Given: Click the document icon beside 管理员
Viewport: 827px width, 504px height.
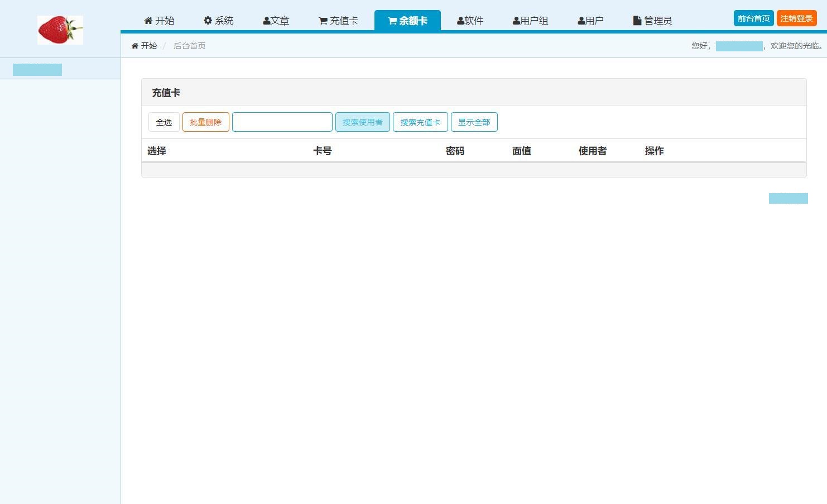Looking at the screenshot, I should 637,21.
